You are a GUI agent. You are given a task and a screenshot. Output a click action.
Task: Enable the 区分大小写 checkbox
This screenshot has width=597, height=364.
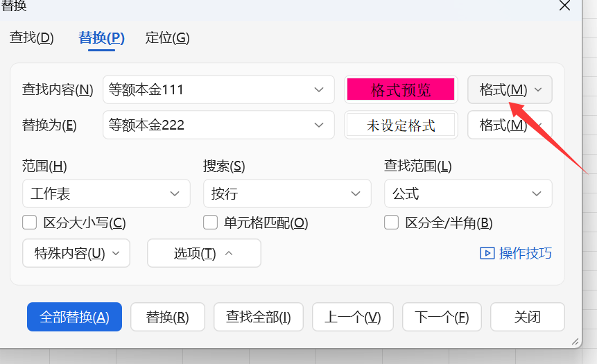click(29, 223)
